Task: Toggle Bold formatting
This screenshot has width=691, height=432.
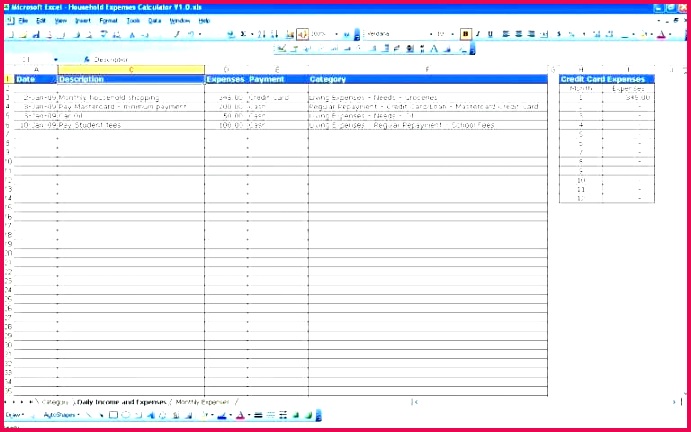Action: (465, 34)
